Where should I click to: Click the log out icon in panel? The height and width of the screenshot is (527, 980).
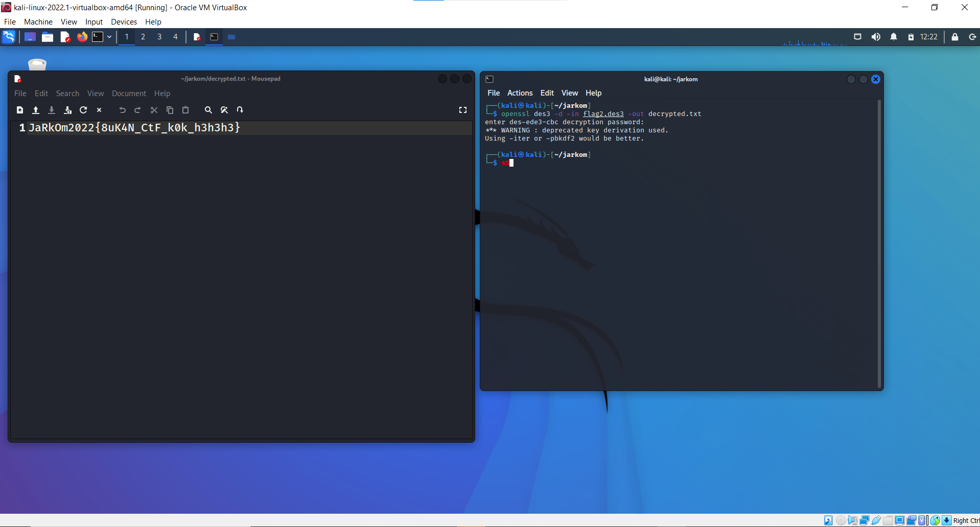(x=972, y=37)
